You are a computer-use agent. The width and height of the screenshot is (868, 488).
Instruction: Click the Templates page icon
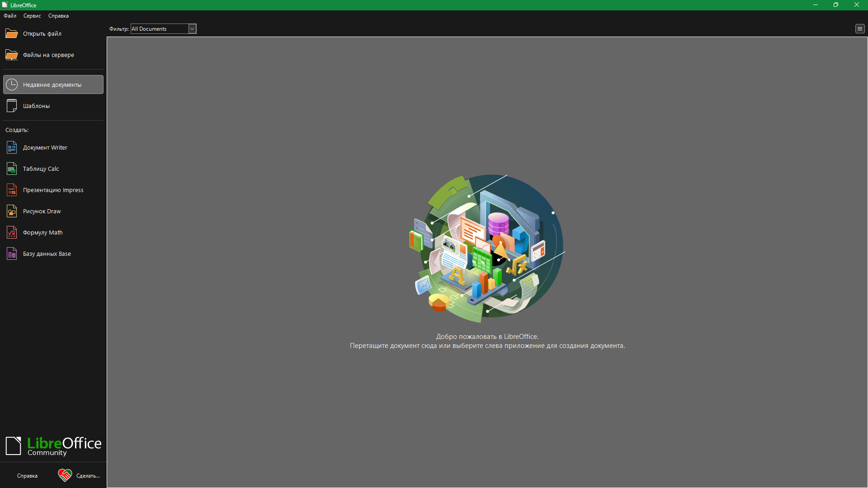point(12,106)
